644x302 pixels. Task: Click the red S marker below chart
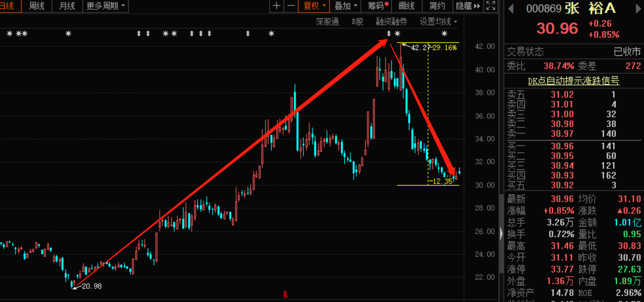pyautogui.click(x=286, y=295)
